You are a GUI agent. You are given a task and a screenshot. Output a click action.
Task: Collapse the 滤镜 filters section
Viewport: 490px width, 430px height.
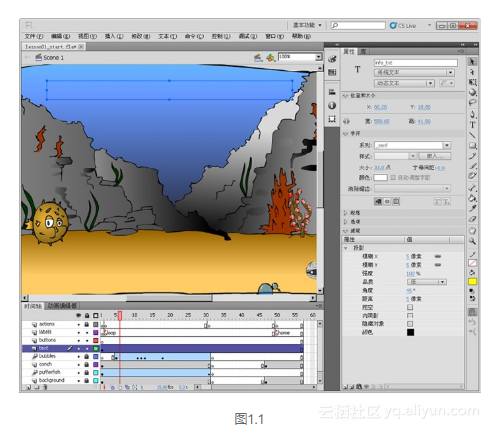click(346, 230)
